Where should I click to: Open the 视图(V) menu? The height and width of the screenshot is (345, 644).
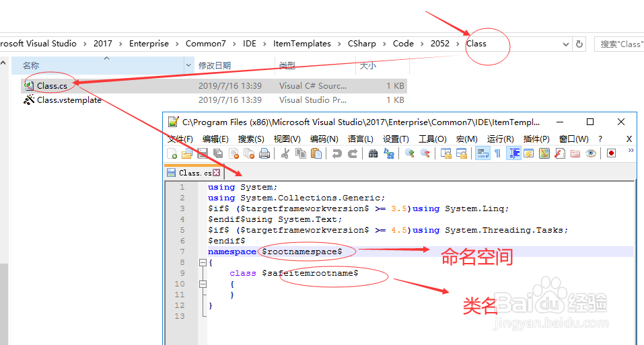[287, 139]
